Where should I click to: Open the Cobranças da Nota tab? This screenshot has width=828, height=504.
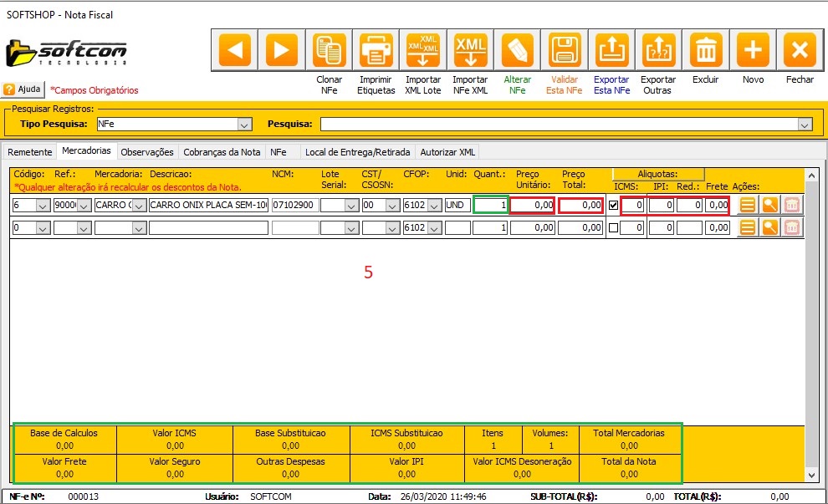pos(222,152)
